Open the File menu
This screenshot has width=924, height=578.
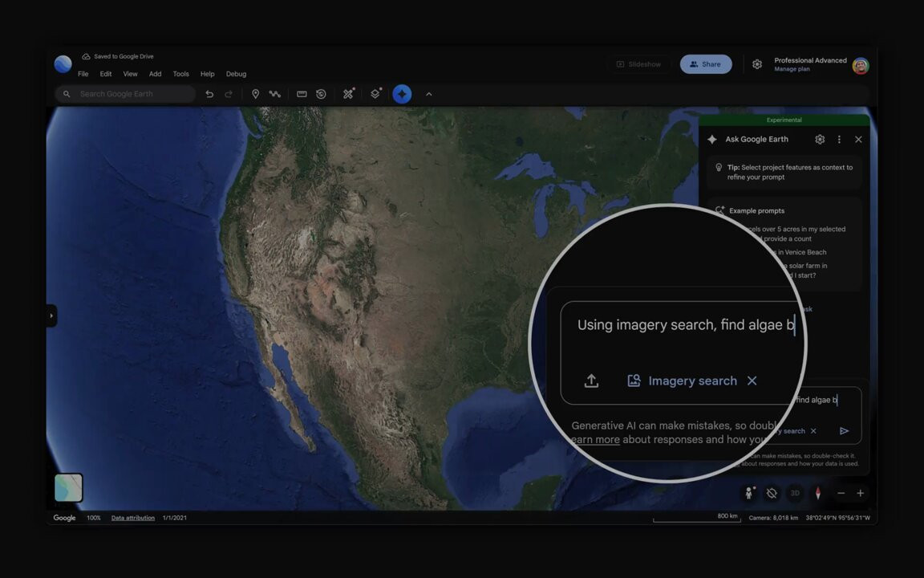(83, 74)
